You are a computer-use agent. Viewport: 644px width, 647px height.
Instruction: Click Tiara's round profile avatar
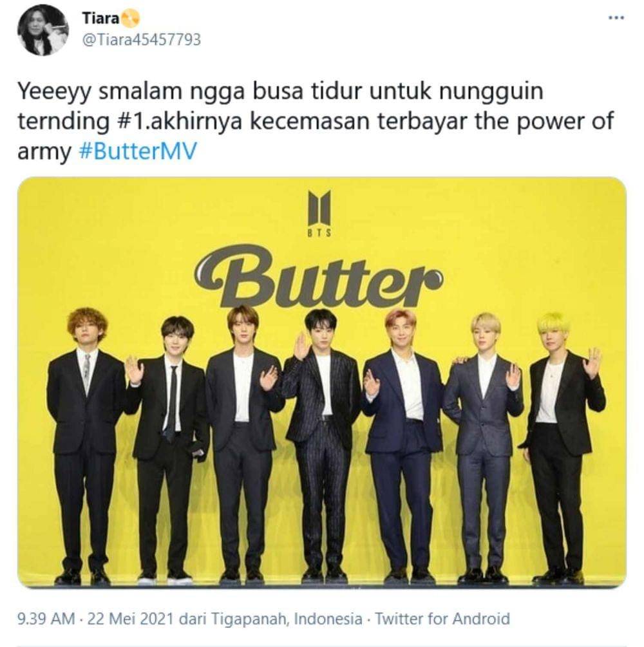coord(43,30)
